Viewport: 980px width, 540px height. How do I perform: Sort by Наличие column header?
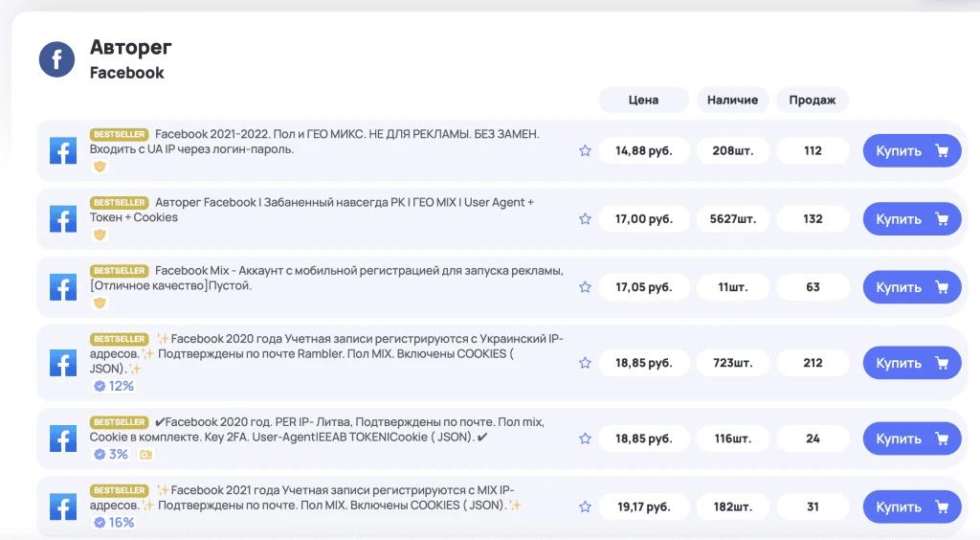(x=732, y=100)
